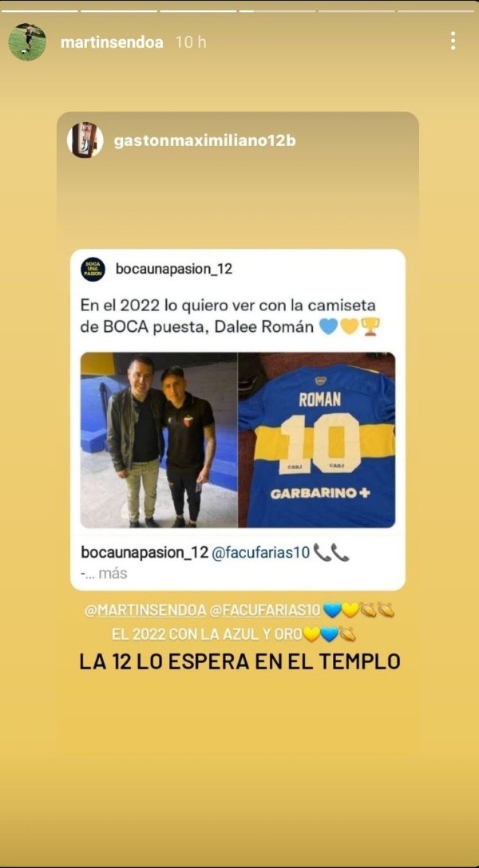Tap the trophy emoji in the post text

pyautogui.click(x=370, y=326)
